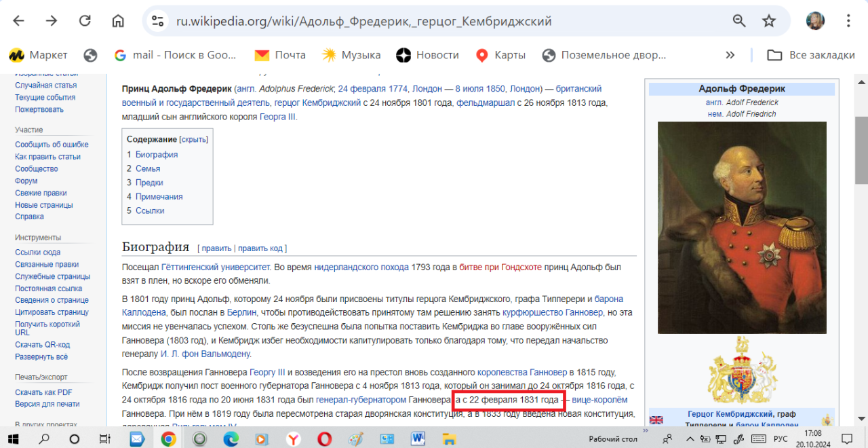Launch Word from the taskbar
Screen dimensions: 868x448
[417, 439]
